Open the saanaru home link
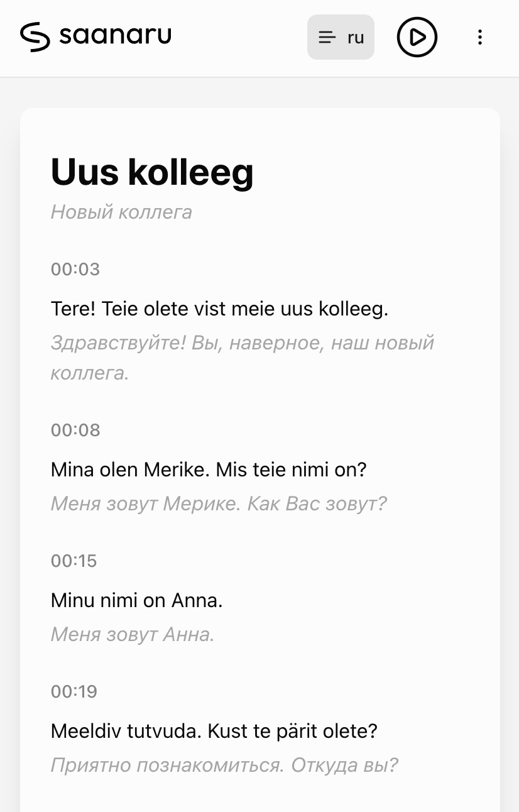 (115, 35)
